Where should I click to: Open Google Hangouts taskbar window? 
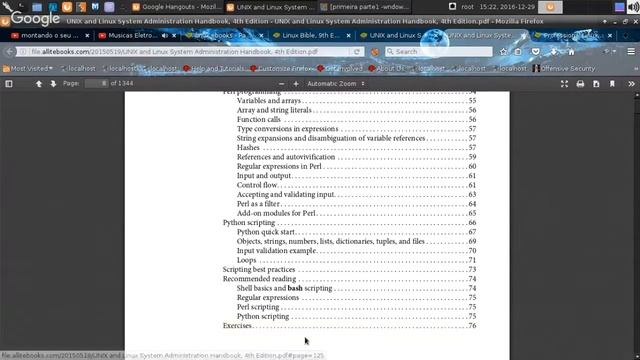[177, 7]
